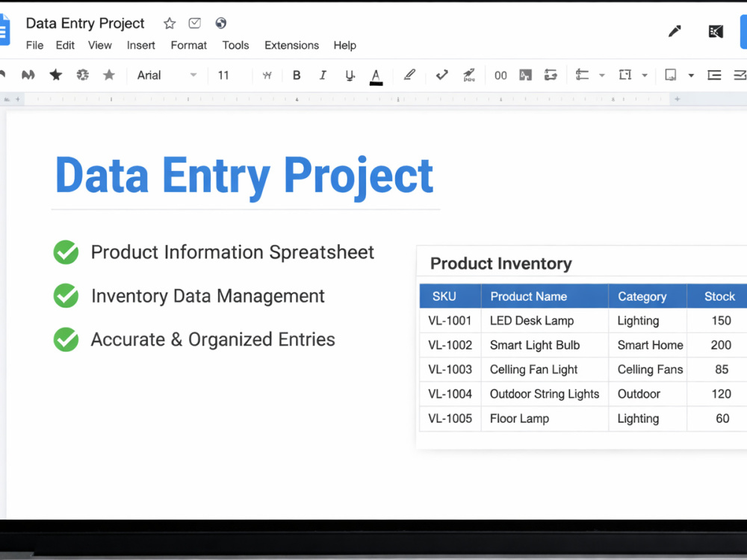Click the text Accurate & Organized Entries
The image size is (747, 560).
[x=213, y=340]
